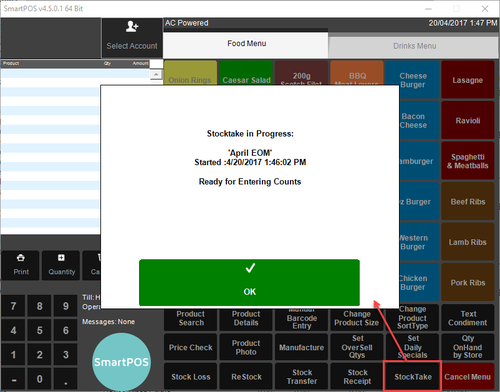Open the Food Menu tab

point(246,44)
